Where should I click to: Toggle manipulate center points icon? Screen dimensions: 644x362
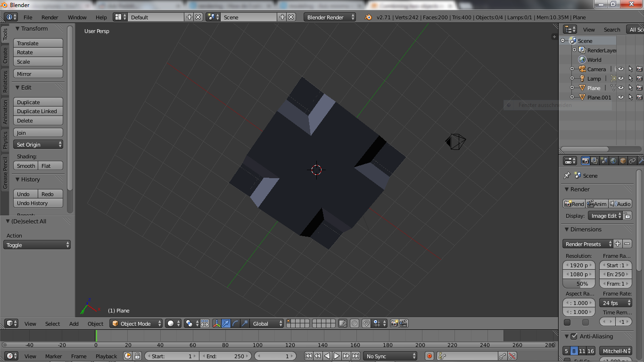[205, 323]
